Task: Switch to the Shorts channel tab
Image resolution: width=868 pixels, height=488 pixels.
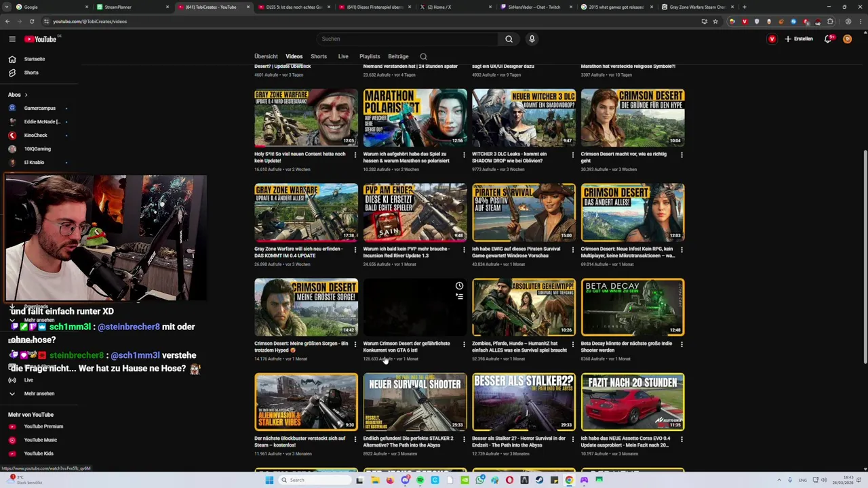Action: 319,57
